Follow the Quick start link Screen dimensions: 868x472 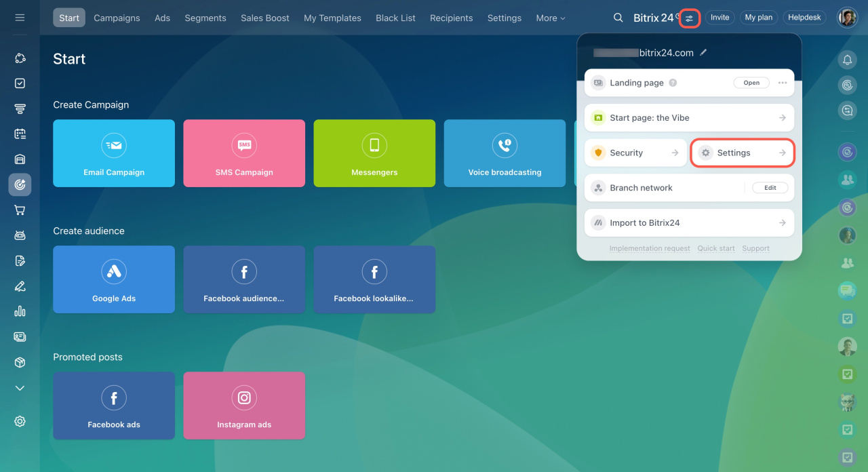[716, 249]
